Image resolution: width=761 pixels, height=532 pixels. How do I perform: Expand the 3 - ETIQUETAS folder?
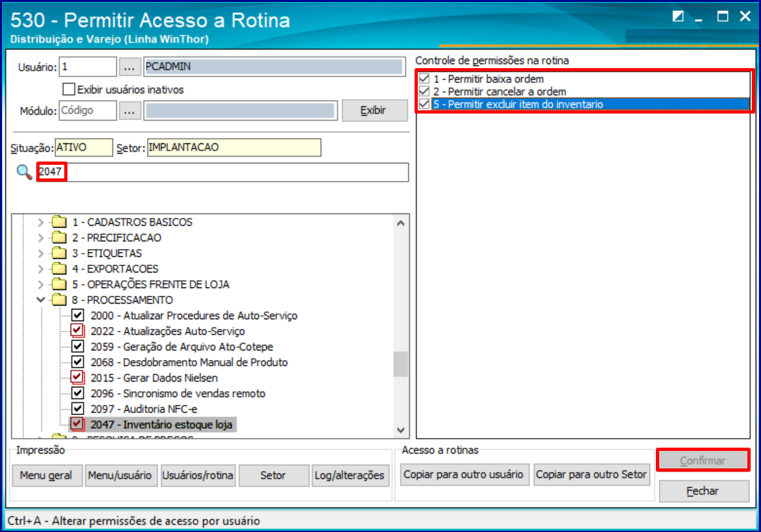point(41,254)
